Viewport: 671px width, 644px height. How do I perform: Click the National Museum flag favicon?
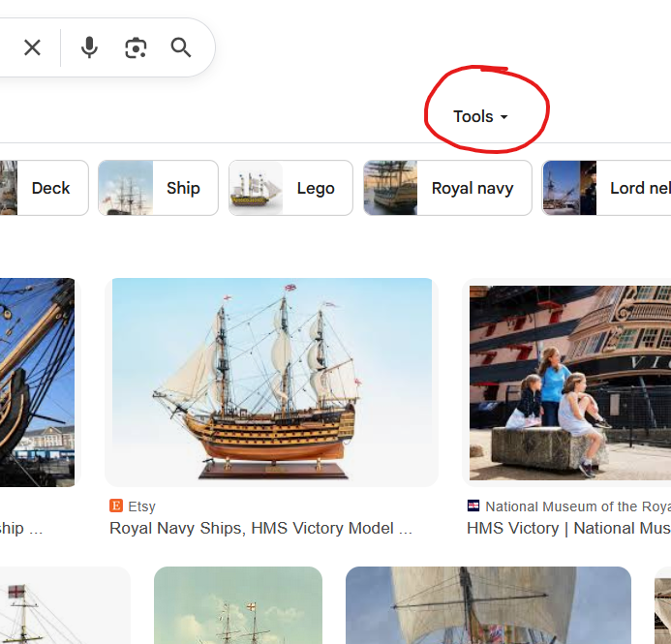(x=473, y=506)
